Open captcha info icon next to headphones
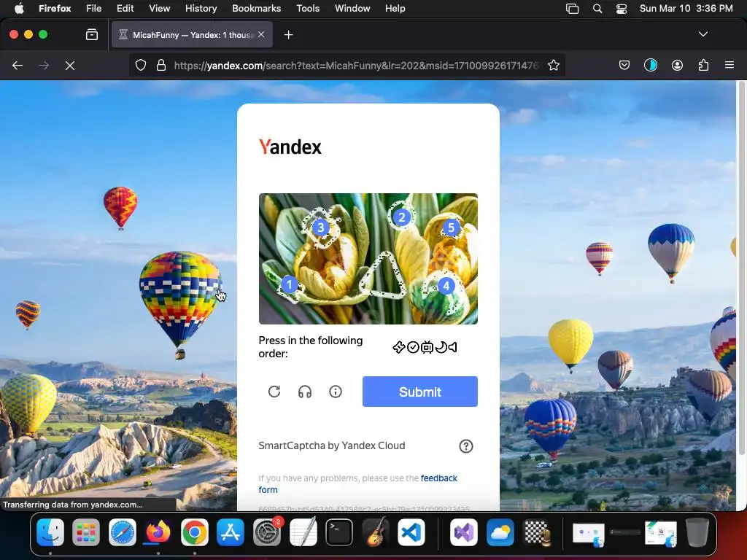Screen dimensions: 747x560 (x=336, y=392)
